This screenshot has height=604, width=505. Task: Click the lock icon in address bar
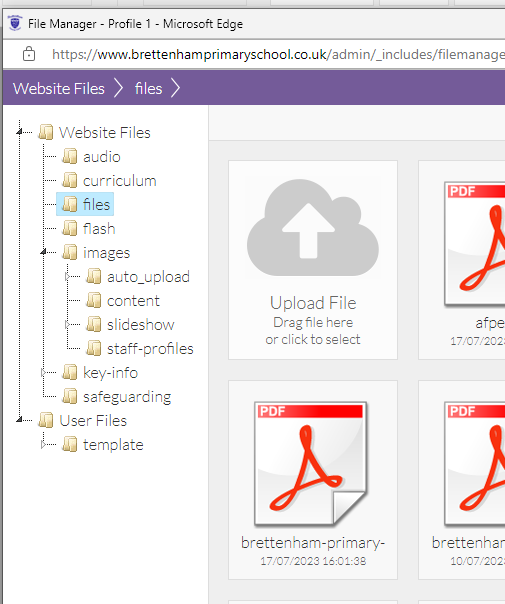[x=29, y=54]
